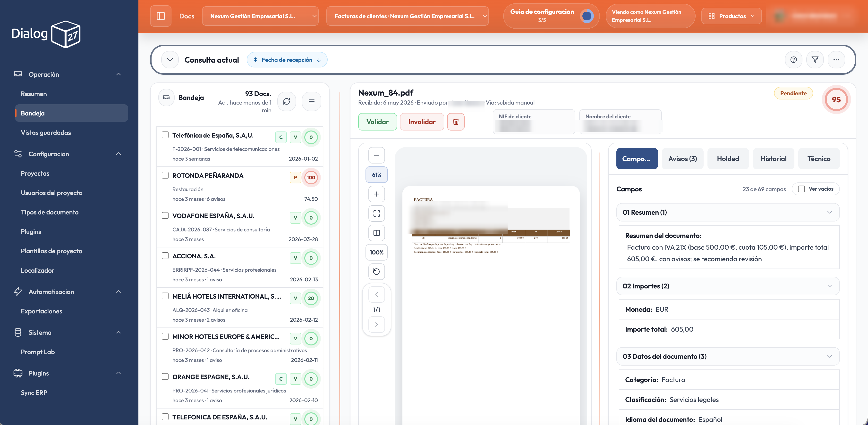The width and height of the screenshot is (868, 425).
Task: Select the ROTONDA PEÑARANDA checkbox
Action: (165, 175)
